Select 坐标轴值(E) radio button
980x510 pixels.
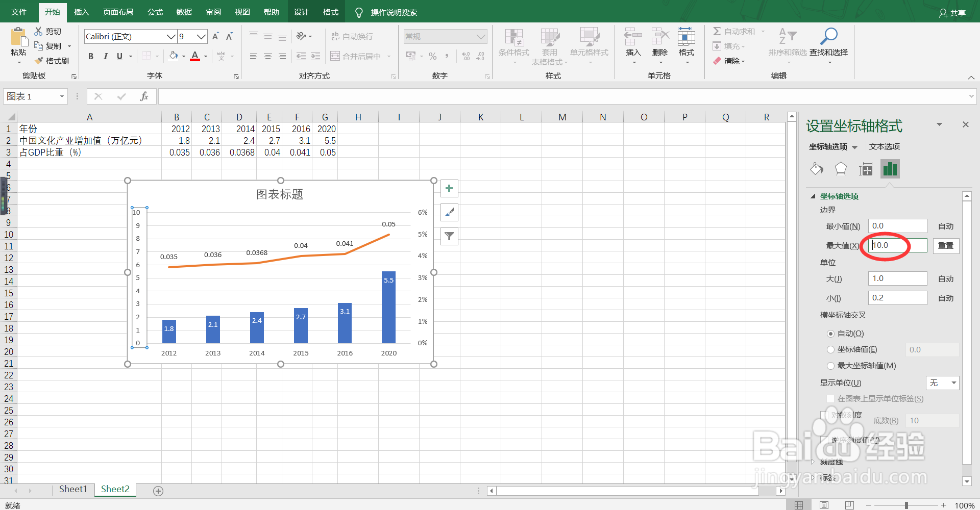point(830,349)
